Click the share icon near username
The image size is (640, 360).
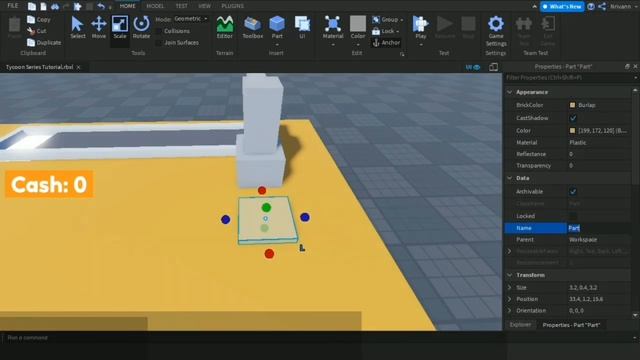point(602,7)
